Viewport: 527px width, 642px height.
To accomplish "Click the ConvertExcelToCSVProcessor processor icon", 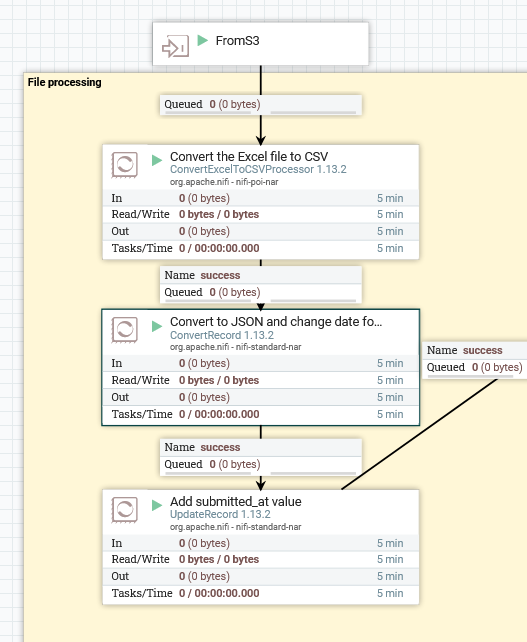I will [124, 165].
